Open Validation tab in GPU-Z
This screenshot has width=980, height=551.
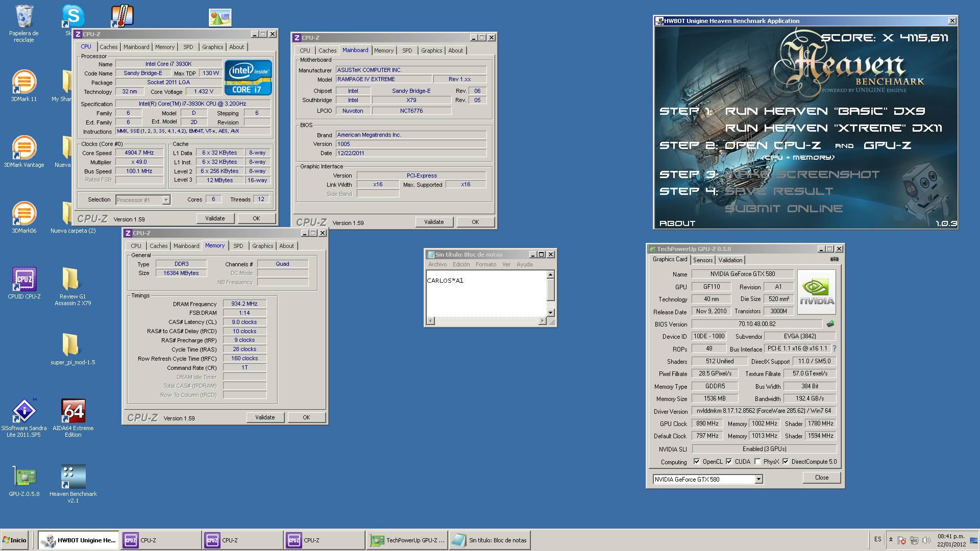730,260
